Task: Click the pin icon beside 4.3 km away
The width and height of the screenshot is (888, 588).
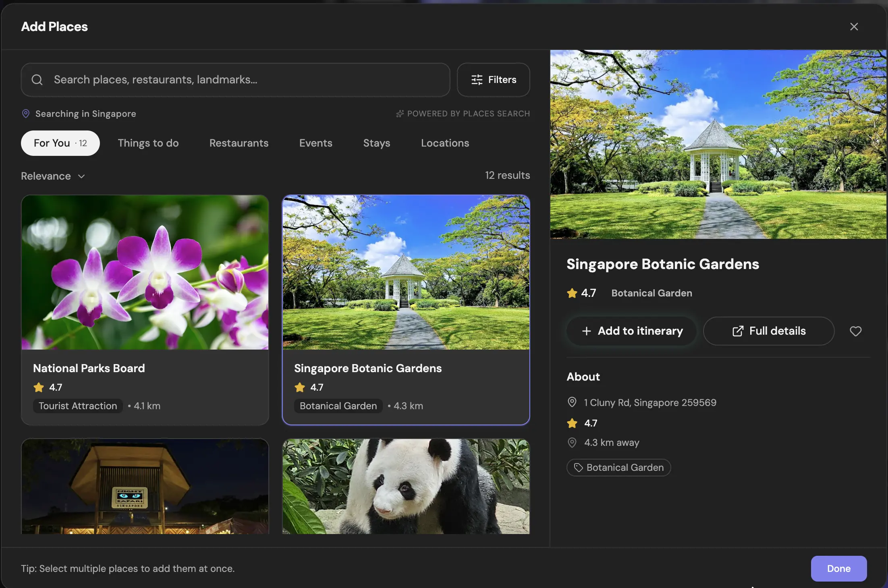Action: (572, 443)
